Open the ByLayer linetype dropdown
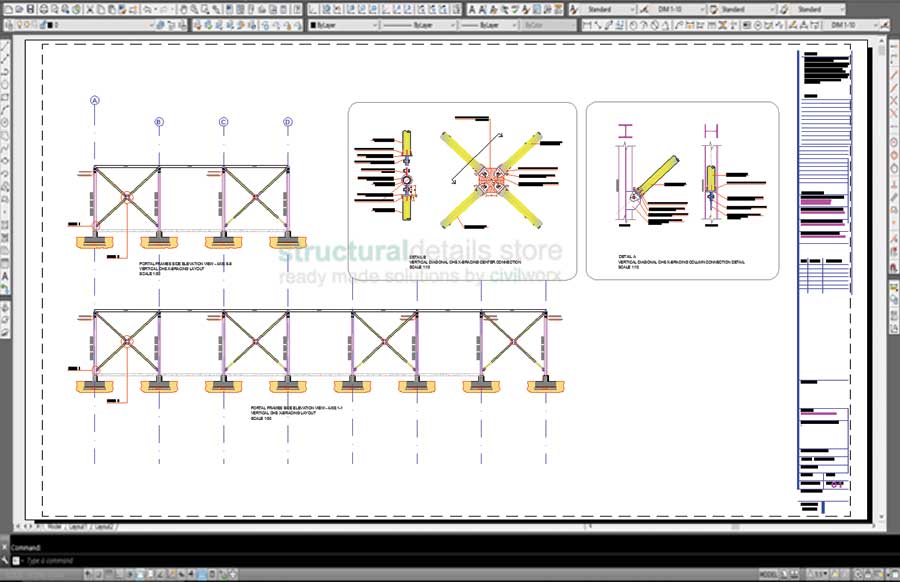The width and height of the screenshot is (900, 582). [x=452, y=23]
